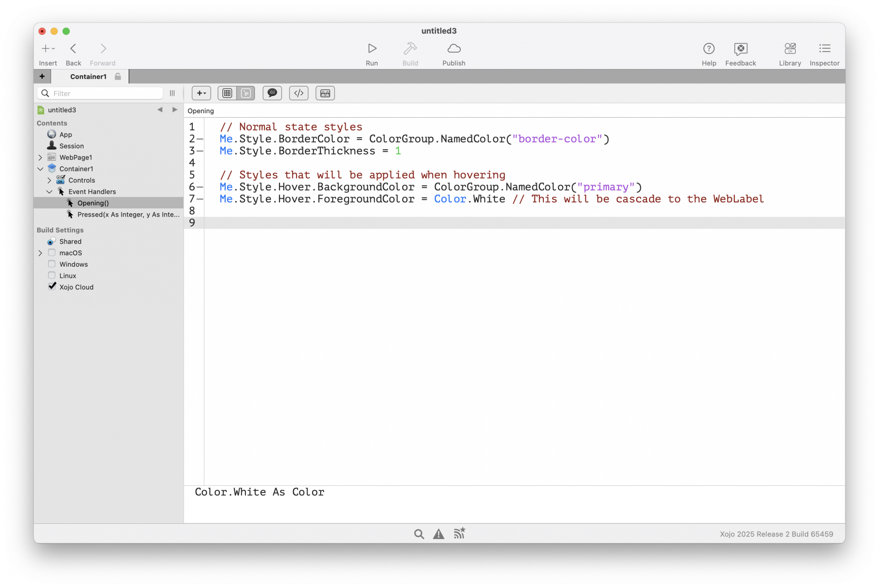
Task: Place cursor on empty code line 9
Action: coord(524,223)
